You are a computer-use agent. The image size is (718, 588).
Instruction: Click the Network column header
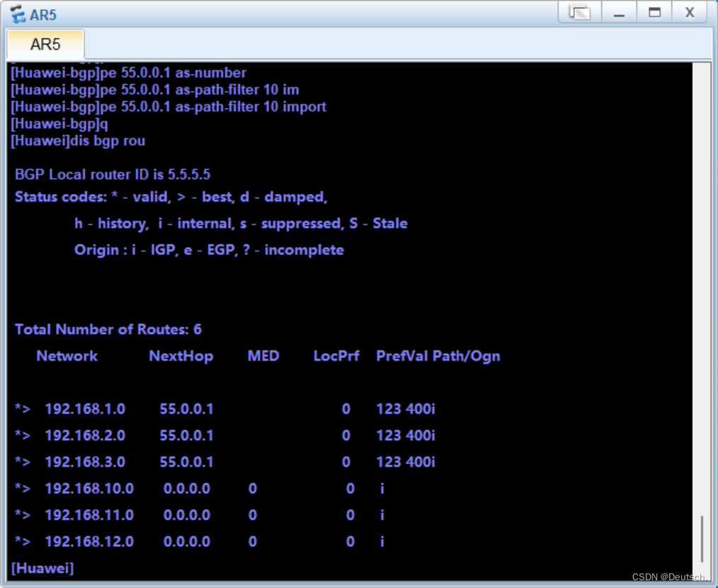[x=67, y=356]
